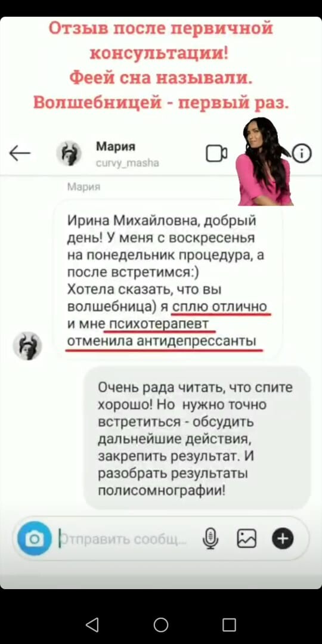322x644 pixels.
Task: Open Мария's profile avatar in header
Action: 69,153
